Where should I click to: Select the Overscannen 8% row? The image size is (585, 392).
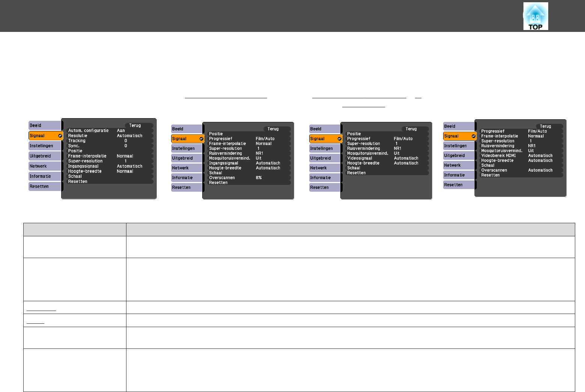(249, 178)
